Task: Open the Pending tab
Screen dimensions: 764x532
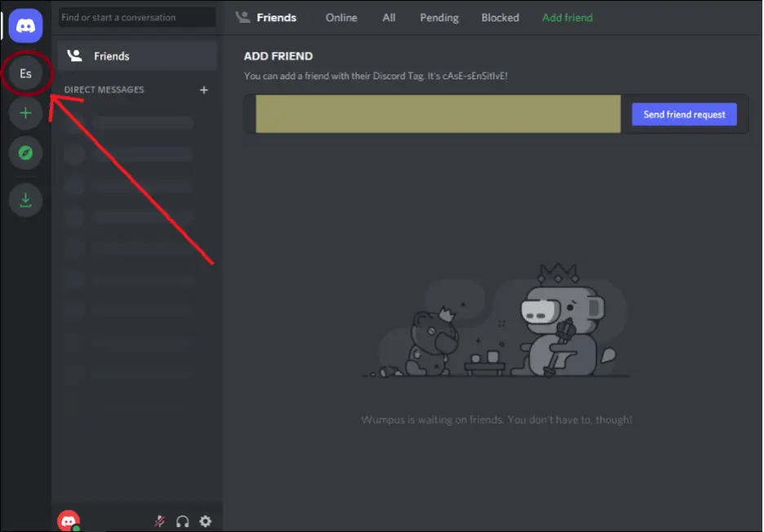Action: pos(439,17)
